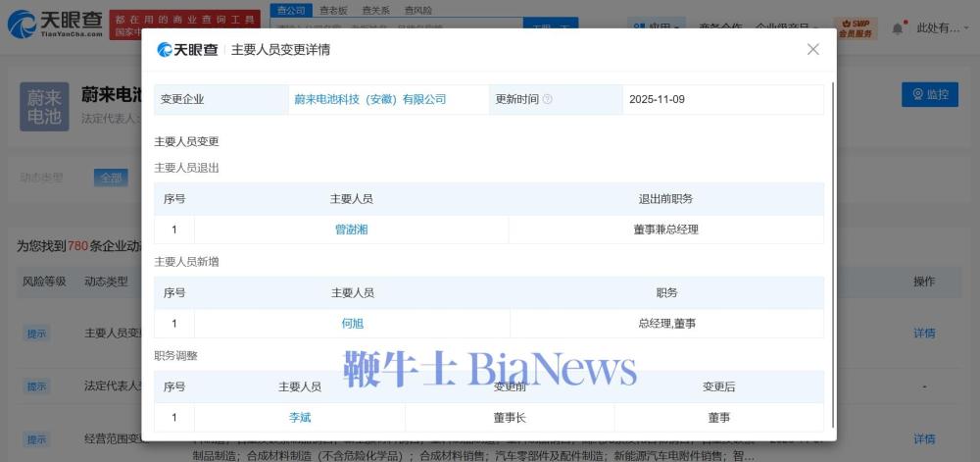Click the 天眼查 logo in dialog header
This screenshot has width=980, height=462.
pos(187,50)
